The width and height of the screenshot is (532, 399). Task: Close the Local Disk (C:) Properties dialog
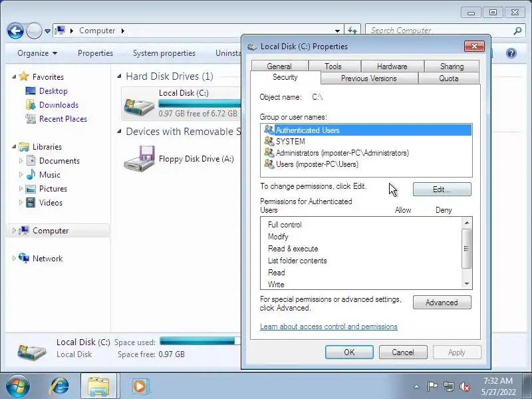click(474, 46)
